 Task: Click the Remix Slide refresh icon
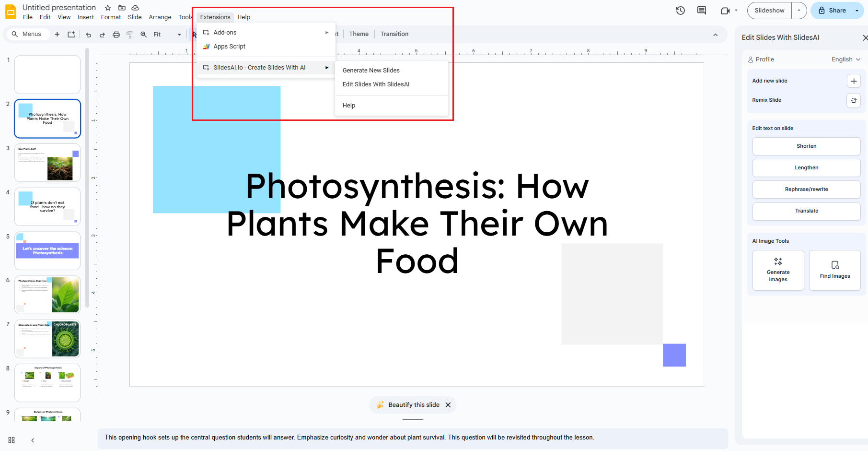[x=854, y=100]
